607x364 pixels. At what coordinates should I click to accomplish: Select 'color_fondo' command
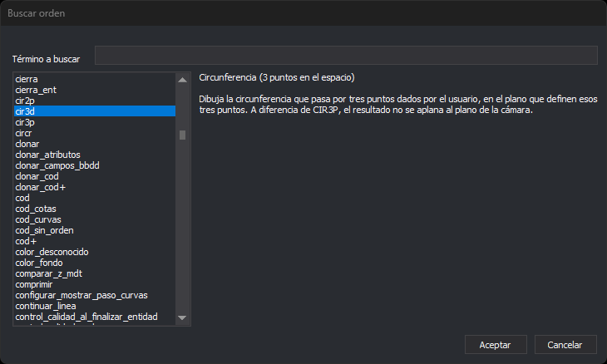click(x=95, y=263)
